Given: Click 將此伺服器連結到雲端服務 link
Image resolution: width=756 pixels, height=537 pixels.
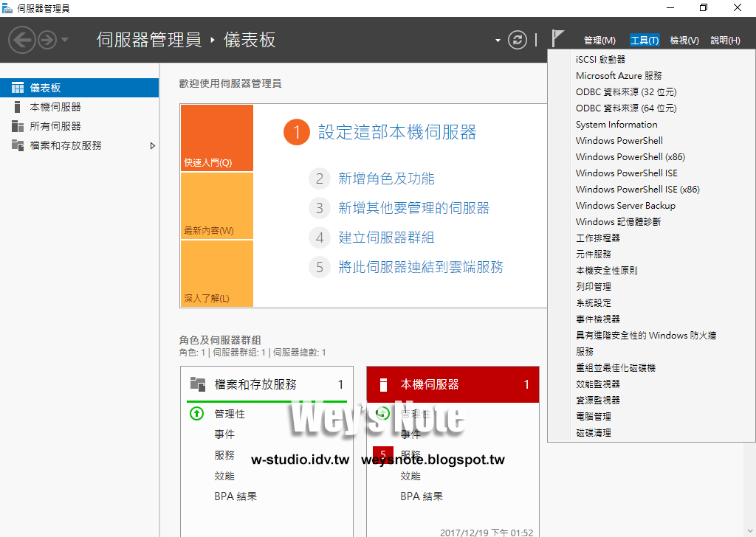Looking at the screenshot, I should pos(420,267).
